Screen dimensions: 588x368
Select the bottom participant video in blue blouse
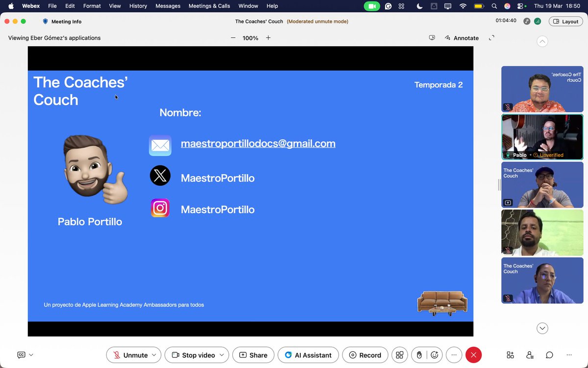[x=542, y=281]
